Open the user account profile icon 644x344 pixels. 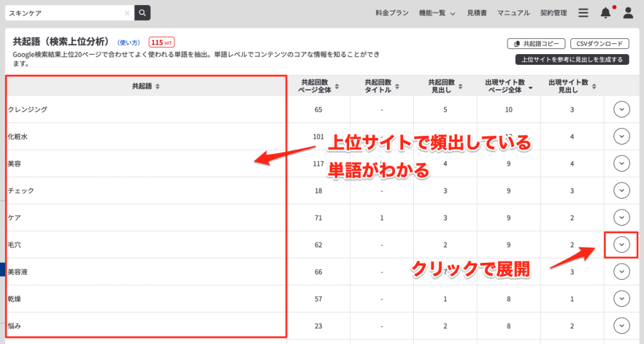point(628,13)
